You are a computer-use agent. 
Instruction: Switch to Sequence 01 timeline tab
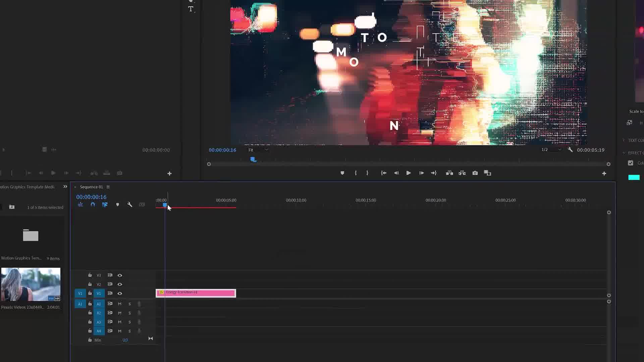coord(91,187)
